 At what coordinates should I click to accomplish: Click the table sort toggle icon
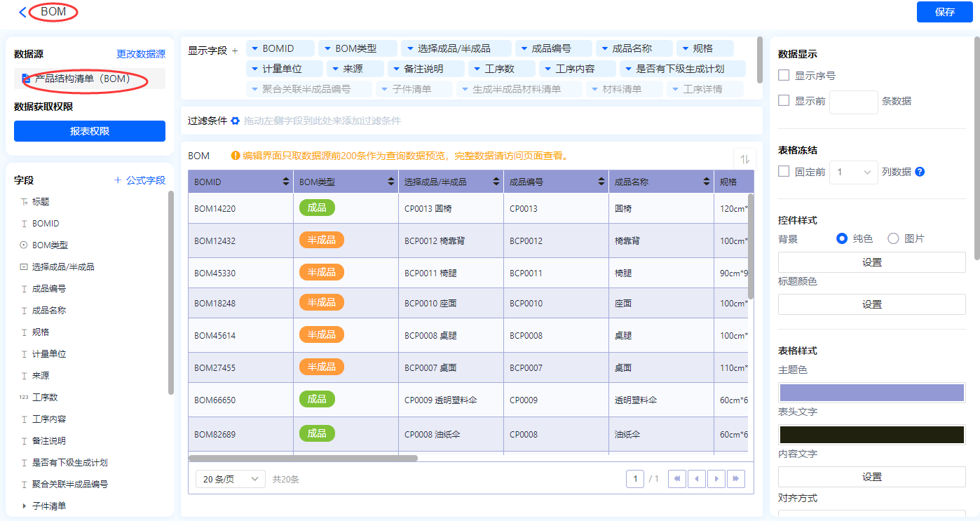pyautogui.click(x=744, y=159)
